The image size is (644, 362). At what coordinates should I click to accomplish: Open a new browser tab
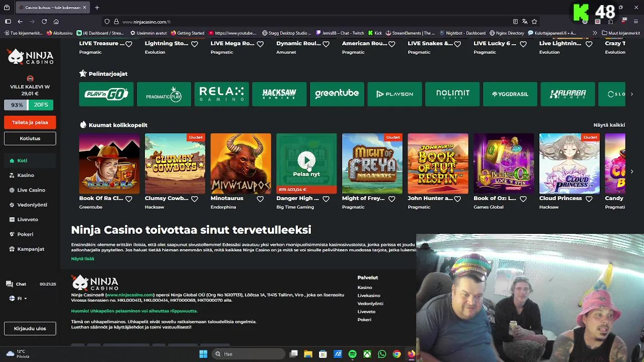97,8
